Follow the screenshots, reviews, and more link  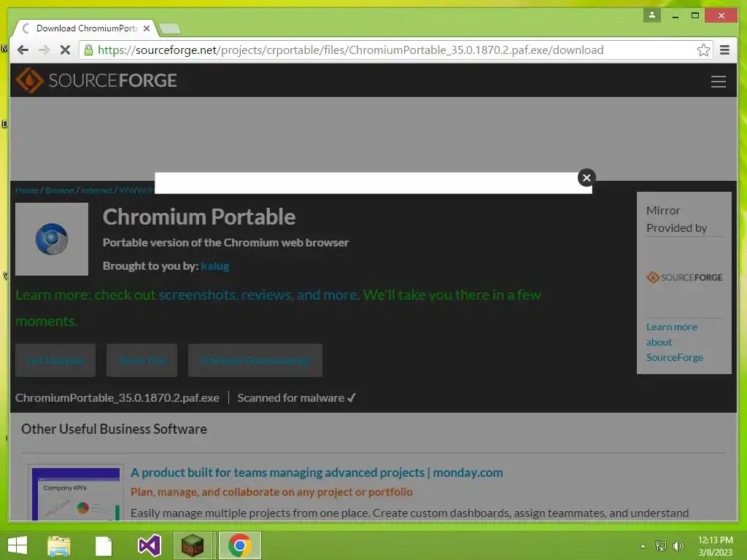pos(259,295)
